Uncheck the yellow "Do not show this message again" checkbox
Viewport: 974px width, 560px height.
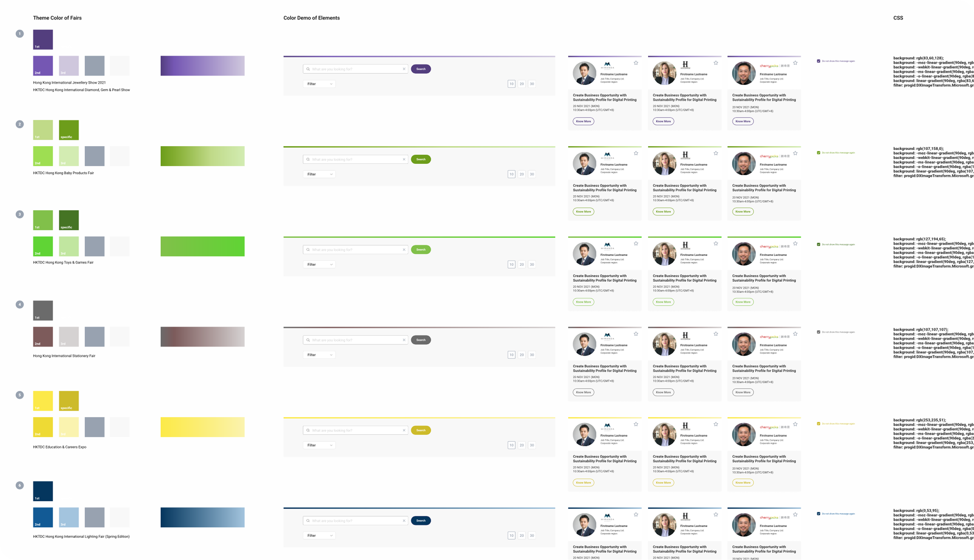click(819, 424)
